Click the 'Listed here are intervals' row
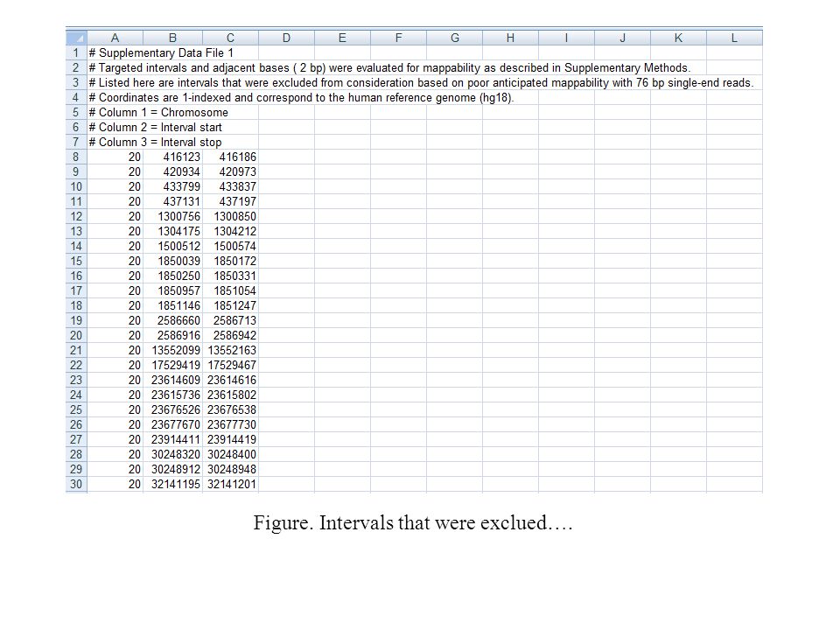 pos(421,82)
